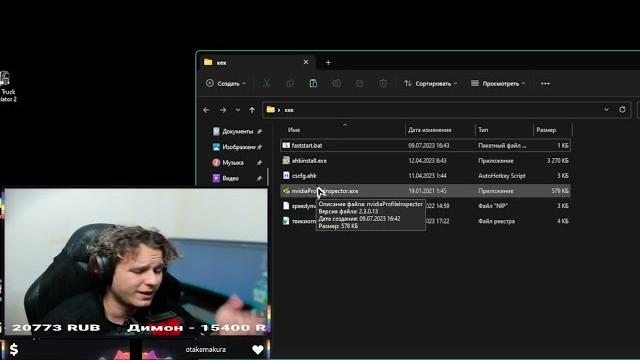The height and width of the screenshot is (360, 640).
Task: Refresh the folder with the reload icon
Action: click(x=622, y=110)
